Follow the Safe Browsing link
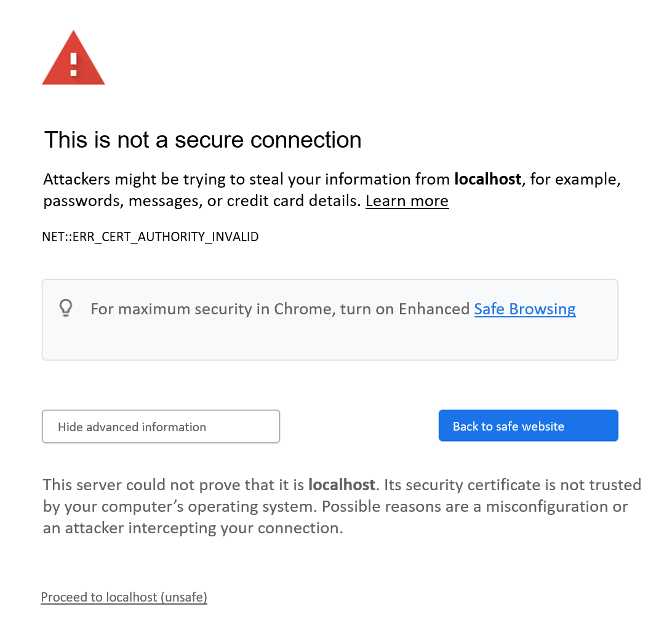This screenshot has width=664, height=644. point(524,309)
